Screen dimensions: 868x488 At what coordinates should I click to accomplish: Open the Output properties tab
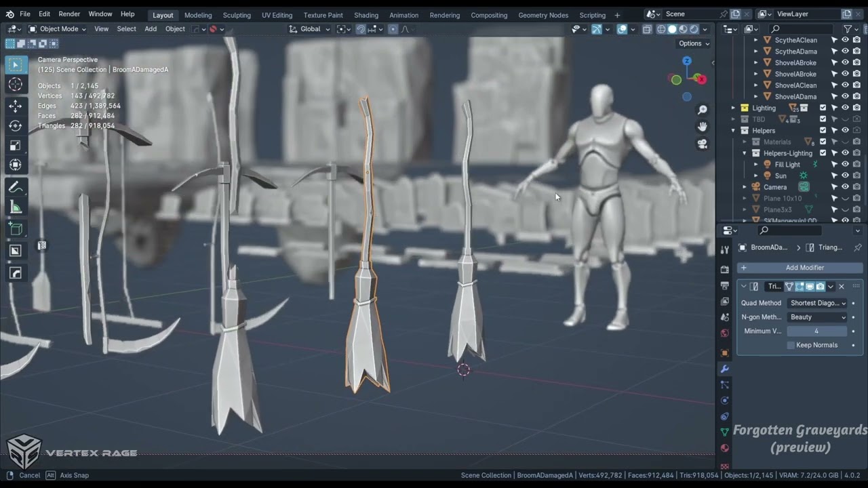coord(724,285)
